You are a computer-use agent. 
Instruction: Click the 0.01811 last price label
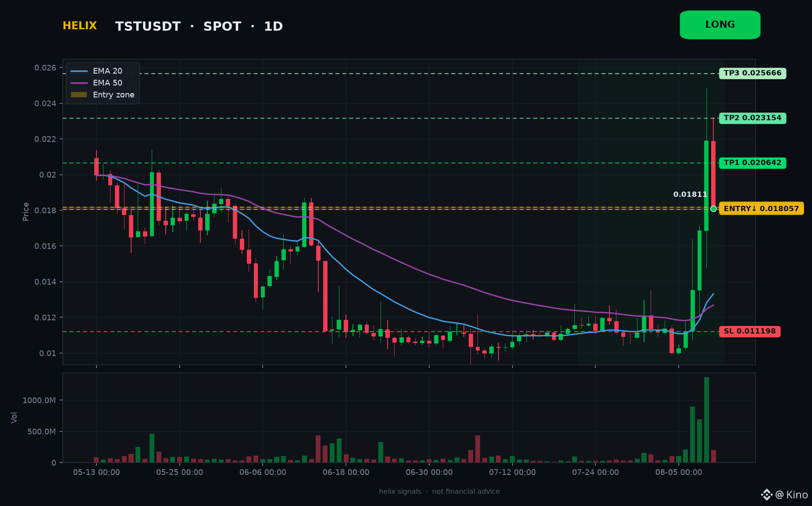[x=690, y=195]
